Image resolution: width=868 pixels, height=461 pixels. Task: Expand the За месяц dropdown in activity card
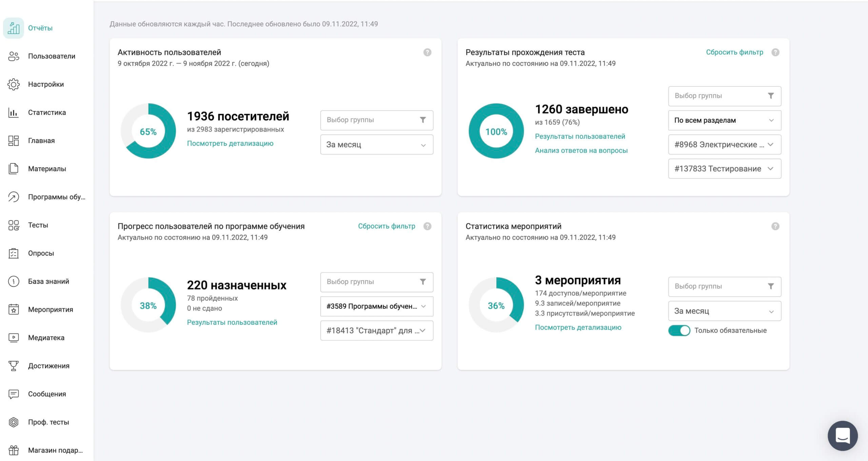[x=376, y=145]
